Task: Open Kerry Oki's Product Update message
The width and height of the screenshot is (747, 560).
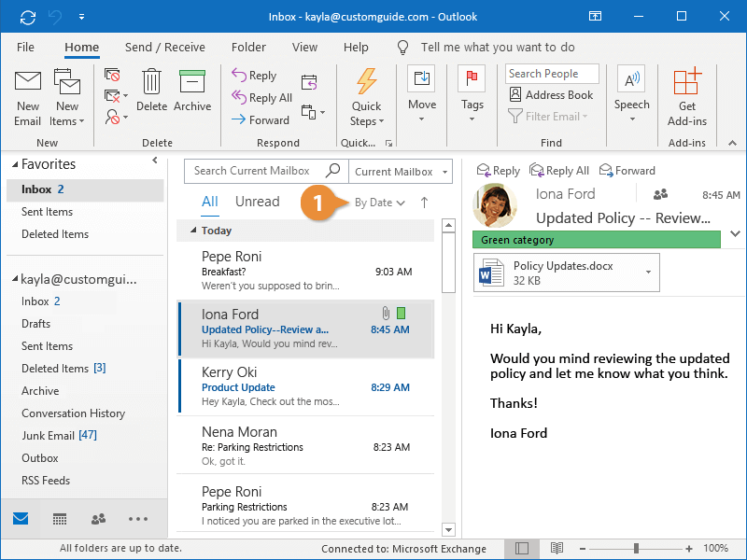Action: tap(305, 386)
